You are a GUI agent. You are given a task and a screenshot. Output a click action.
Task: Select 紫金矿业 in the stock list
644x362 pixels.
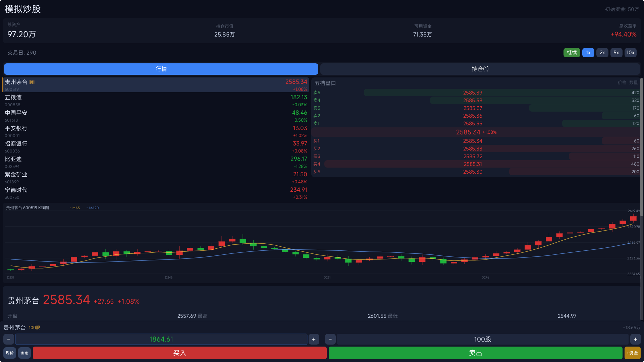click(x=156, y=178)
